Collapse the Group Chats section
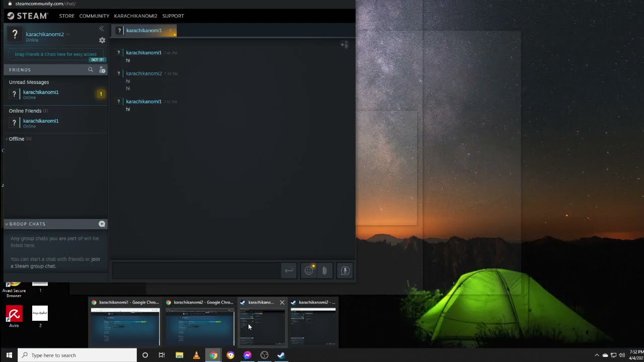 point(7,224)
